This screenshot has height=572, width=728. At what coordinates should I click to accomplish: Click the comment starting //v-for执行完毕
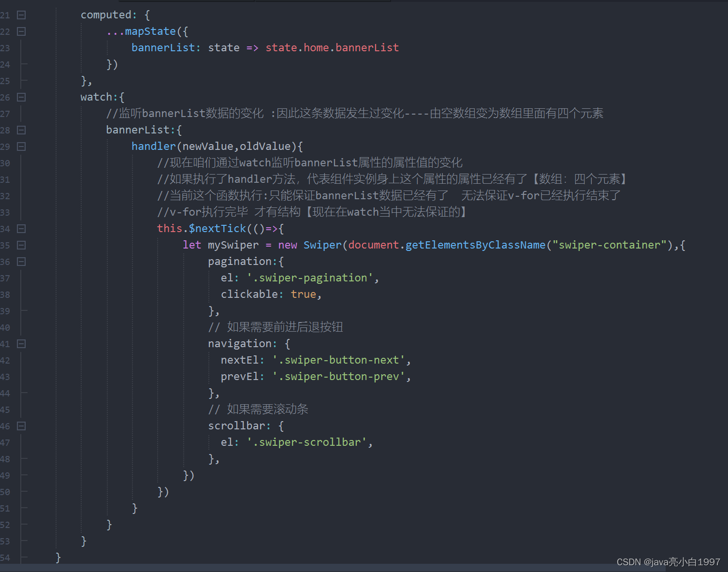[312, 212]
